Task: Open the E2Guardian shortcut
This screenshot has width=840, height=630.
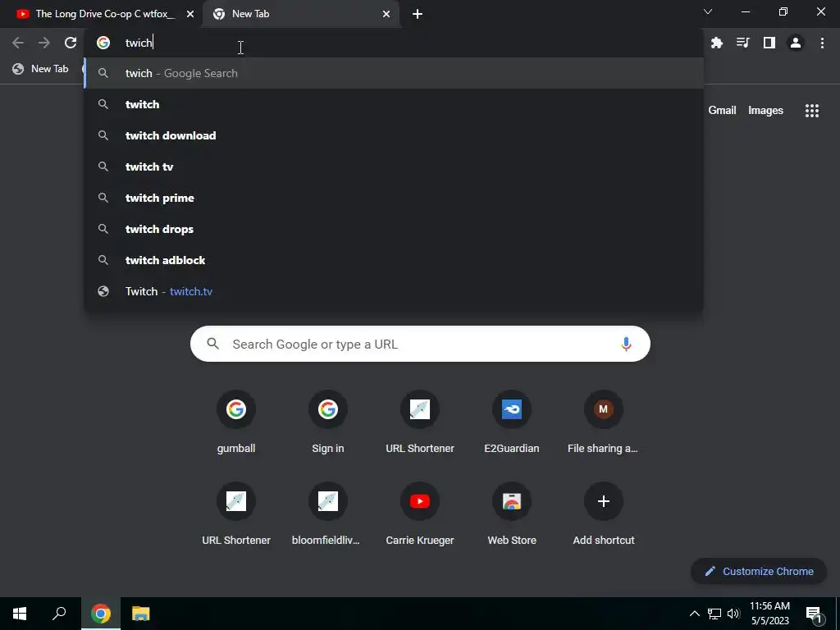Action: (512, 423)
